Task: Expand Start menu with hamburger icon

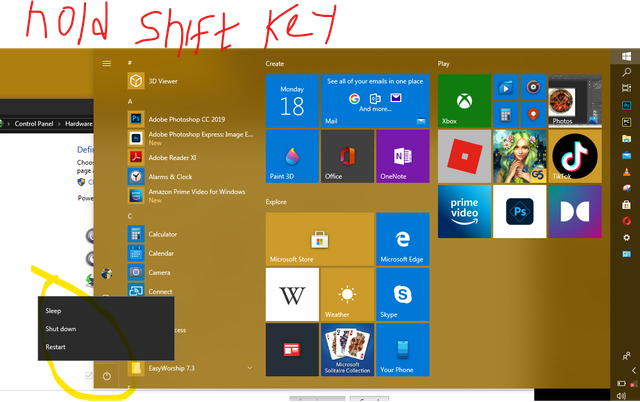Action: pos(107,63)
